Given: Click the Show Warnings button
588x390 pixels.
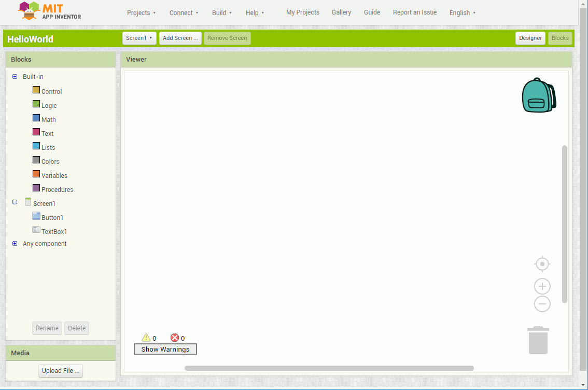Looking at the screenshot, I should [x=165, y=349].
